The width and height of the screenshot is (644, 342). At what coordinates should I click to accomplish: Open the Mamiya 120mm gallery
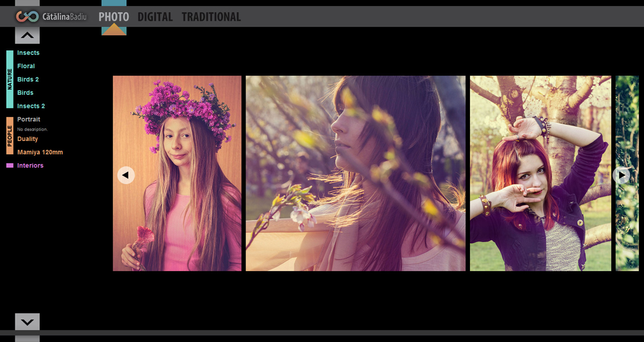(x=40, y=152)
